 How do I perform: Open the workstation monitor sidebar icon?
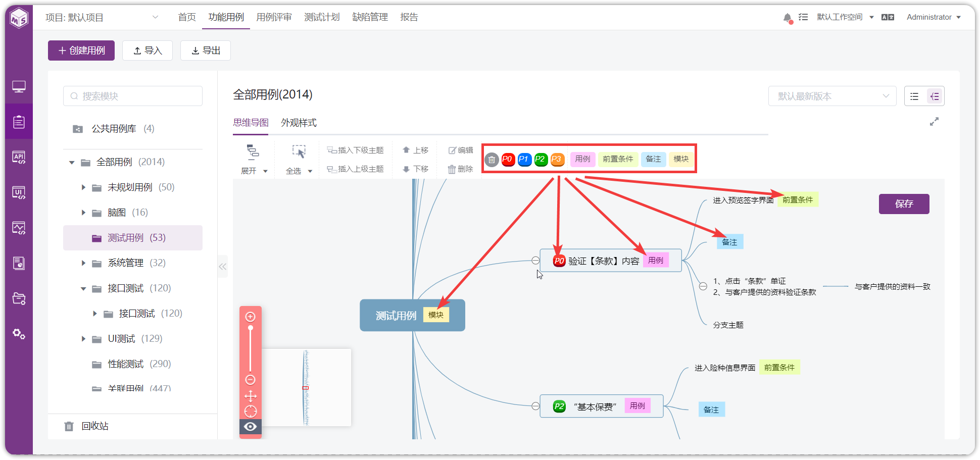[19, 87]
